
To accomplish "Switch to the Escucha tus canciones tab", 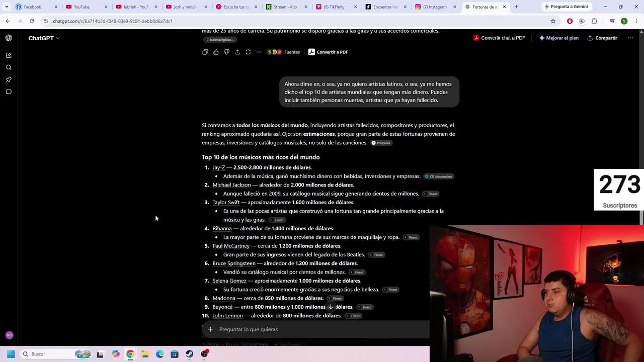I will (x=235, y=7).
